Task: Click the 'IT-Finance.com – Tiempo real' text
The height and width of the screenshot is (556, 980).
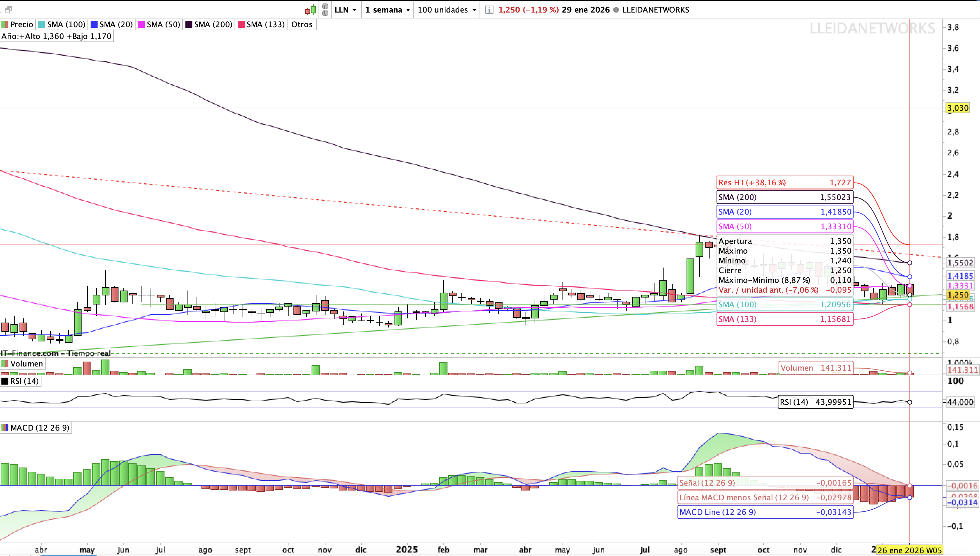Action: point(56,353)
